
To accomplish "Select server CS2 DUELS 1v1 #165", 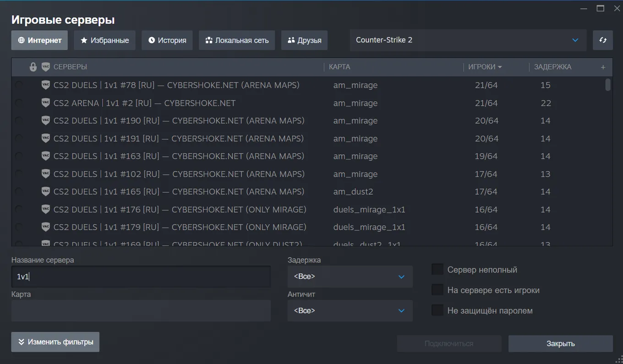I will [x=311, y=191].
